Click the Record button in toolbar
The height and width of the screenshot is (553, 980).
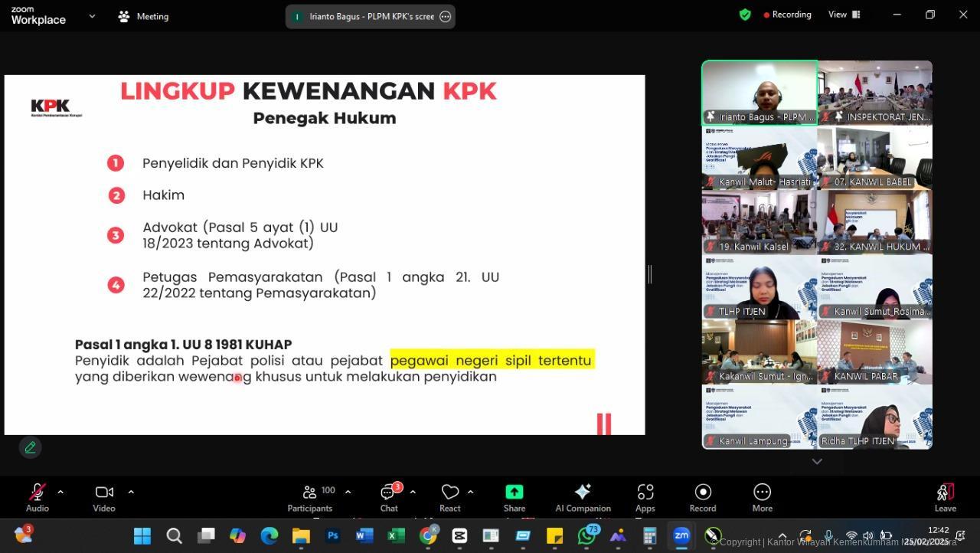click(x=703, y=497)
